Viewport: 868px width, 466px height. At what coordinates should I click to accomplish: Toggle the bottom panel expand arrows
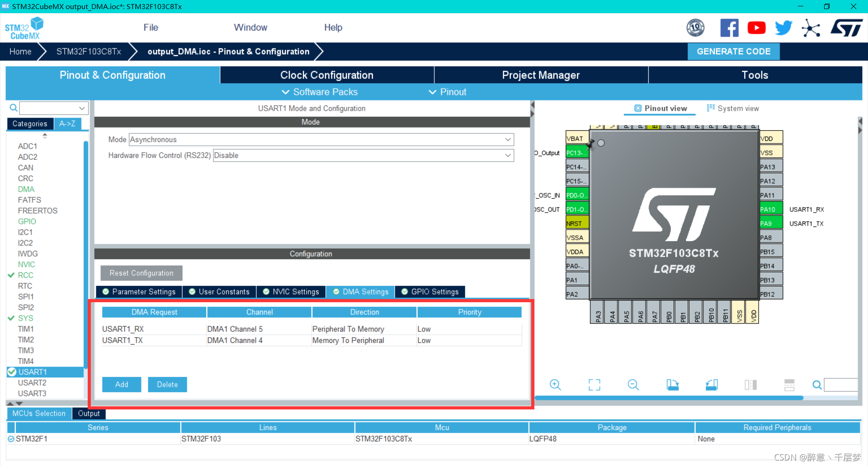(14, 403)
